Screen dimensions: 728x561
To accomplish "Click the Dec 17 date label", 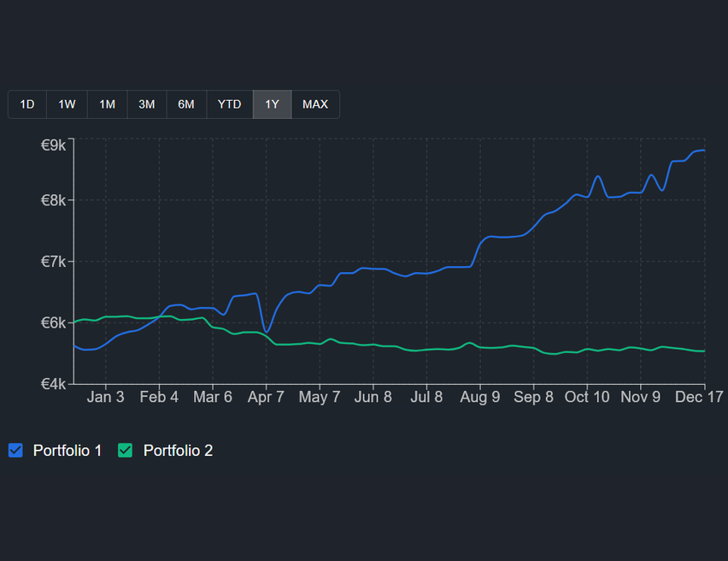I will click(x=698, y=397).
